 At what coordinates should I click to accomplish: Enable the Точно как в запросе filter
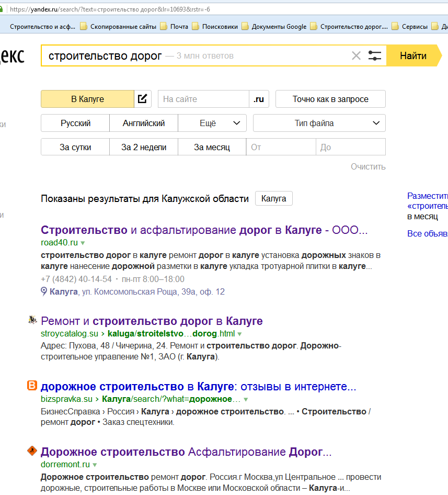(330, 99)
